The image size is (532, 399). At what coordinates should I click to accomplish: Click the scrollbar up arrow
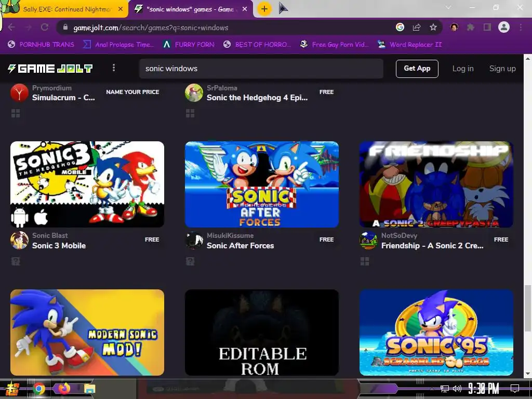[x=528, y=58]
